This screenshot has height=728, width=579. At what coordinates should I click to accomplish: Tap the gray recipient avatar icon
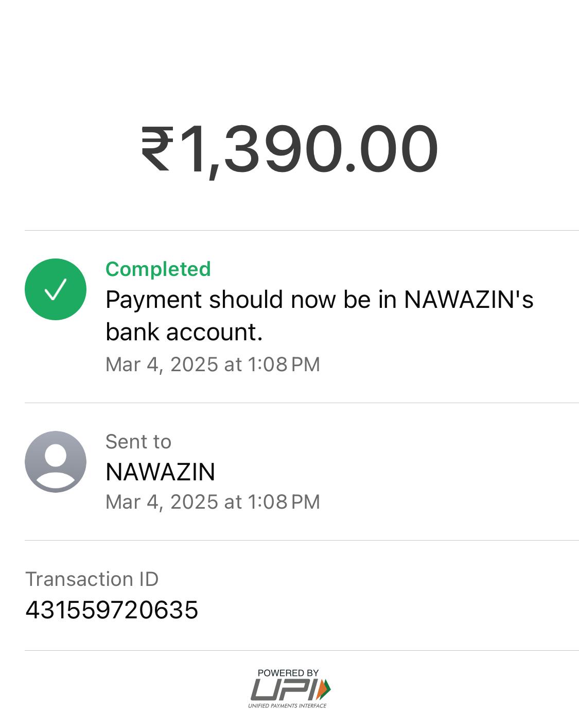(x=56, y=462)
